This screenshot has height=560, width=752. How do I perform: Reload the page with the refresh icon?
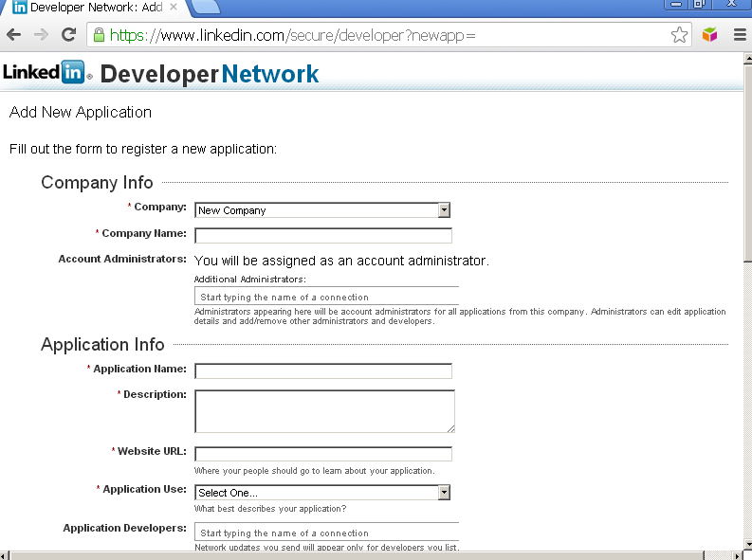tap(68, 35)
